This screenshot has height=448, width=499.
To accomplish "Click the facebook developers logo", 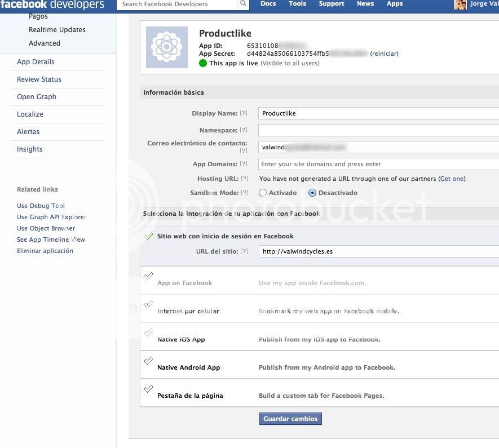I will (52, 5).
